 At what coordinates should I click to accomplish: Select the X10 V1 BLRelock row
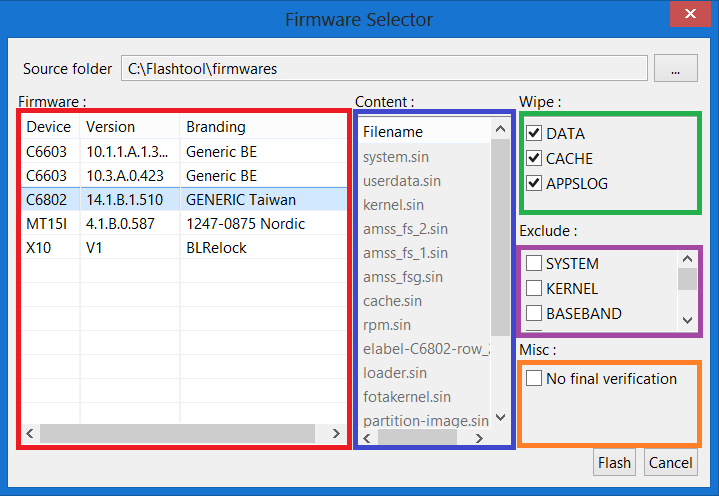point(184,248)
